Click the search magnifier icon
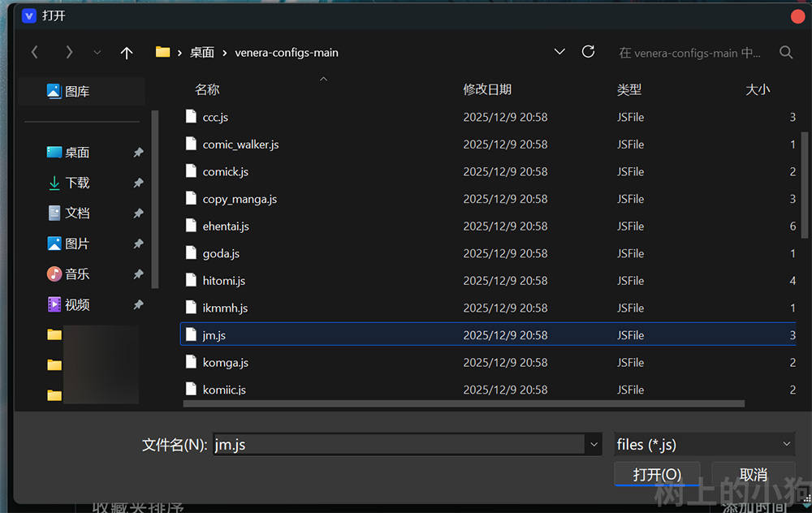 point(785,52)
